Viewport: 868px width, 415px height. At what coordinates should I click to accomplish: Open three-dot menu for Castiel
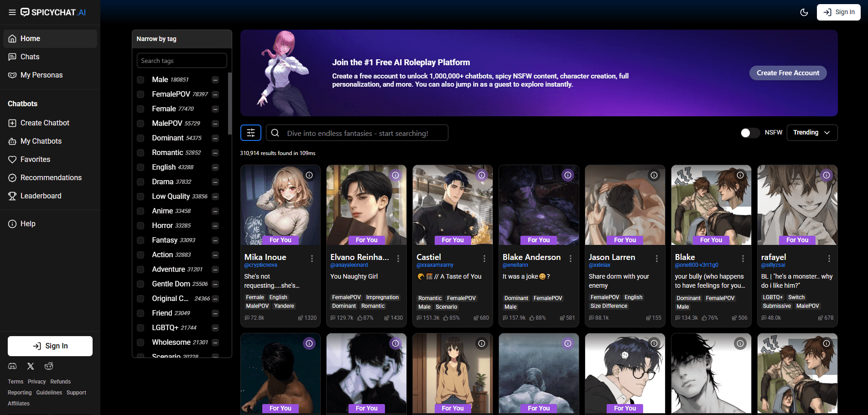coord(484,259)
